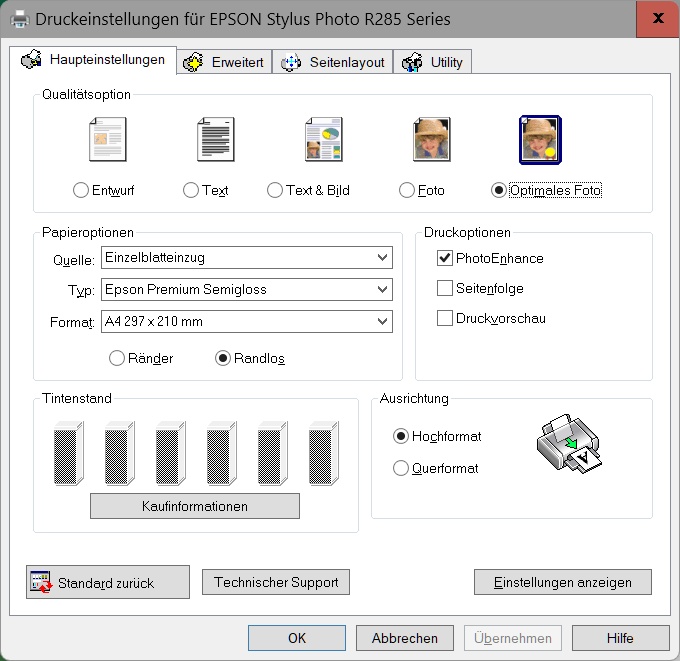Click the Standard zurück button
Viewport: 680px width, 661px height.
(x=108, y=582)
